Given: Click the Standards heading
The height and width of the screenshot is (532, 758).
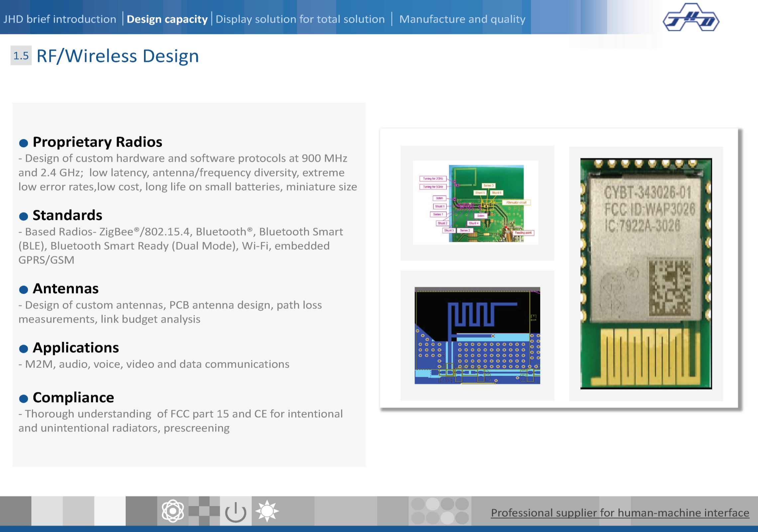Looking at the screenshot, I should tap(67, 215).
